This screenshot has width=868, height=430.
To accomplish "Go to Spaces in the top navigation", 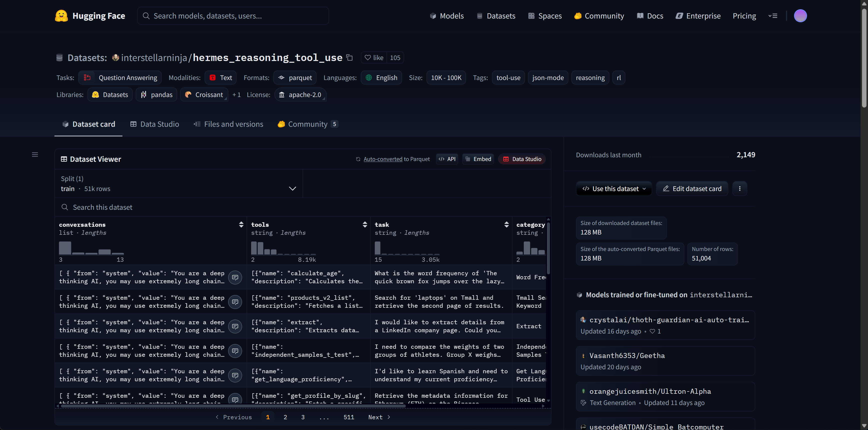I will (545, 16).
